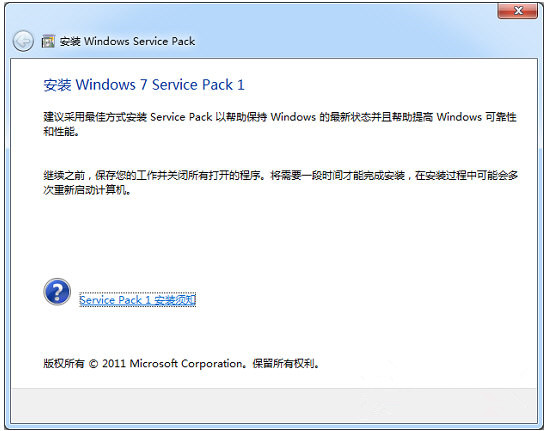
Task: Click the blue question mark help icon
Action: 57,292
